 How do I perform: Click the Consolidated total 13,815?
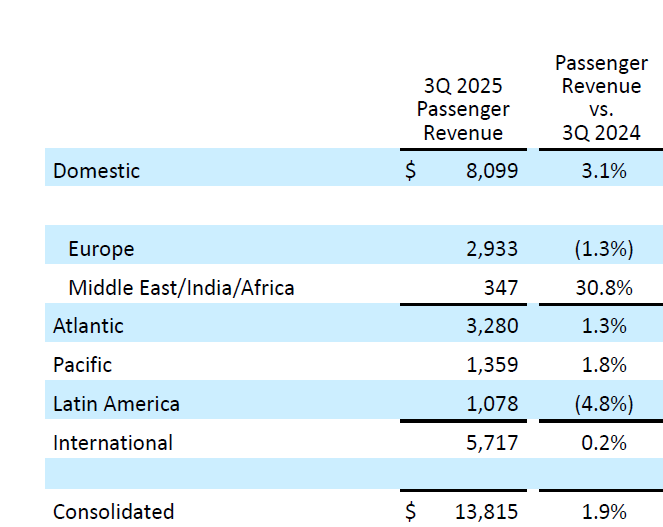486,512
